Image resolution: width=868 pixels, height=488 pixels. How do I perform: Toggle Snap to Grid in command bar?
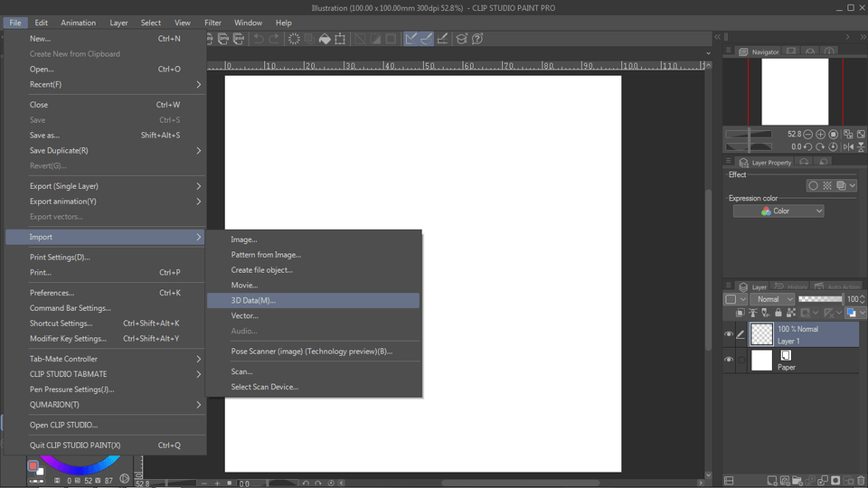click(442, 39)
